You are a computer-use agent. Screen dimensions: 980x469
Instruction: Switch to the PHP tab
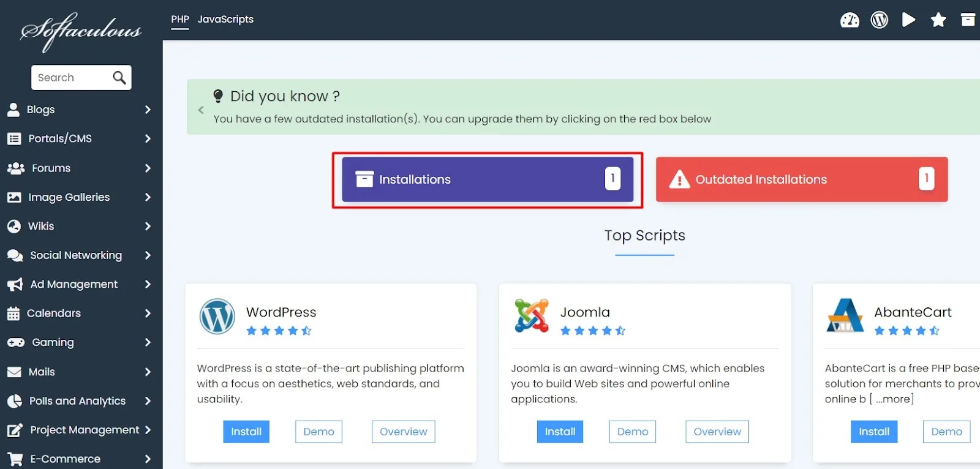(180, 20)
